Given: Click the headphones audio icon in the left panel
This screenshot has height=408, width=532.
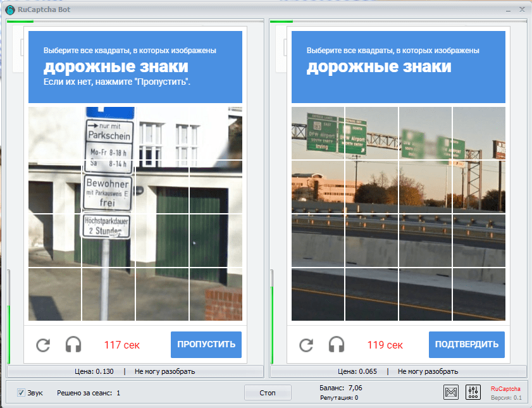Looking at the screenshot, I should click(73, 345).
